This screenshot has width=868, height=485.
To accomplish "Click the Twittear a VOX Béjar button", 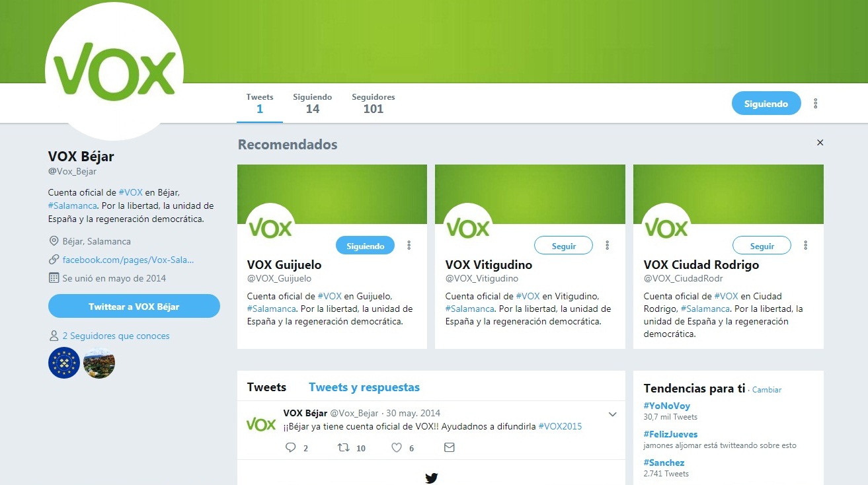I will pyautogui.click(x=134, y=307).
